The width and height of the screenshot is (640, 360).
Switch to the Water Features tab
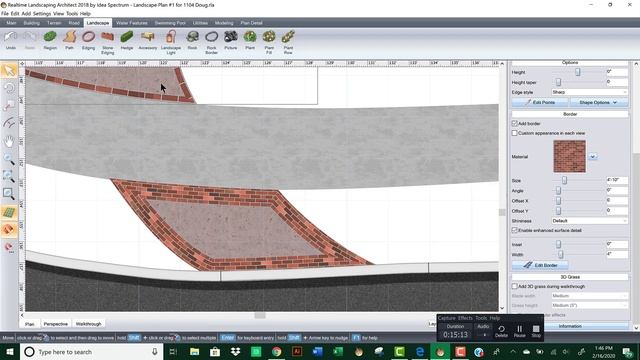pyautogui.click(x=131, y=23)
